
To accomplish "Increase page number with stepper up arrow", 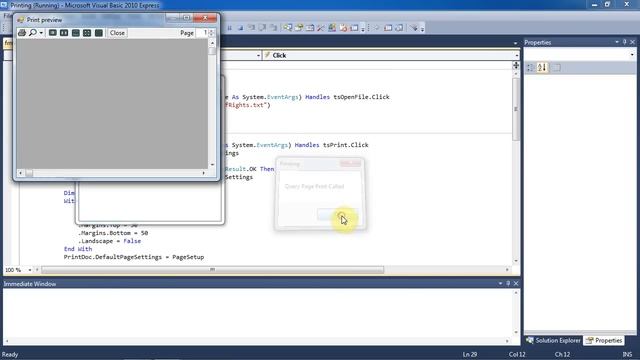I will (211, 31).
